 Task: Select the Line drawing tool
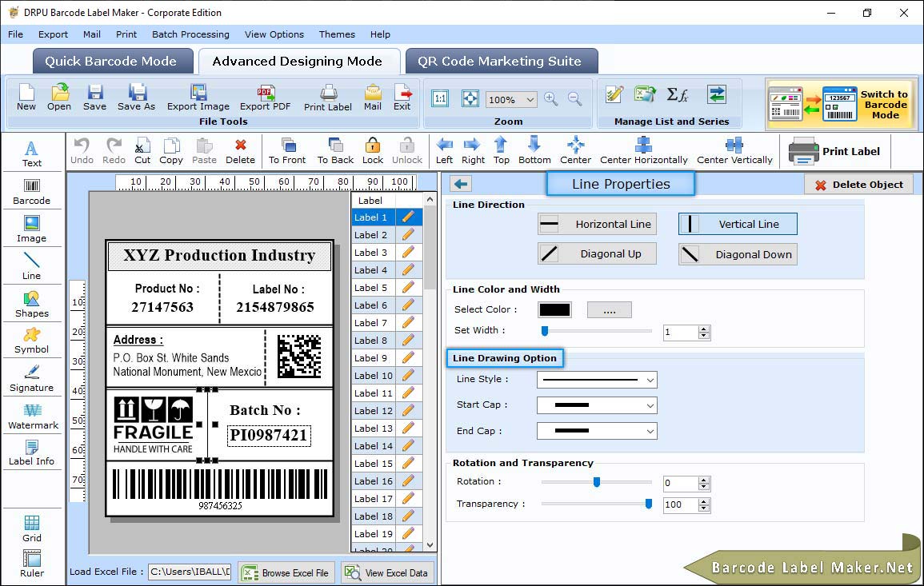[32, 266]
